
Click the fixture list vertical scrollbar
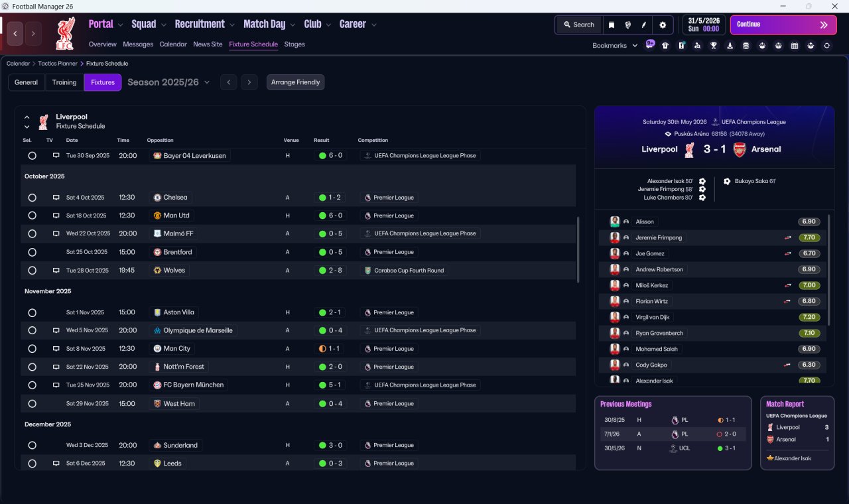click(x=578, y=250)
